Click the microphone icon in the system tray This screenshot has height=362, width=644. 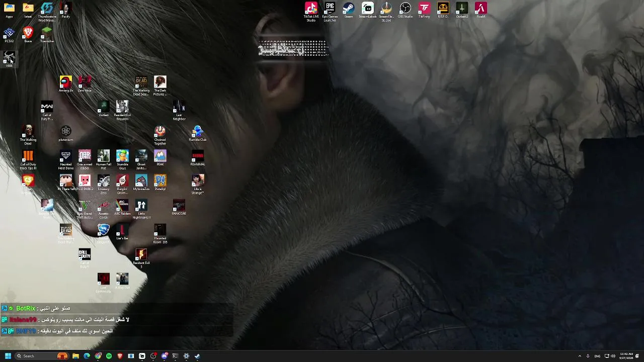[588, 356]
